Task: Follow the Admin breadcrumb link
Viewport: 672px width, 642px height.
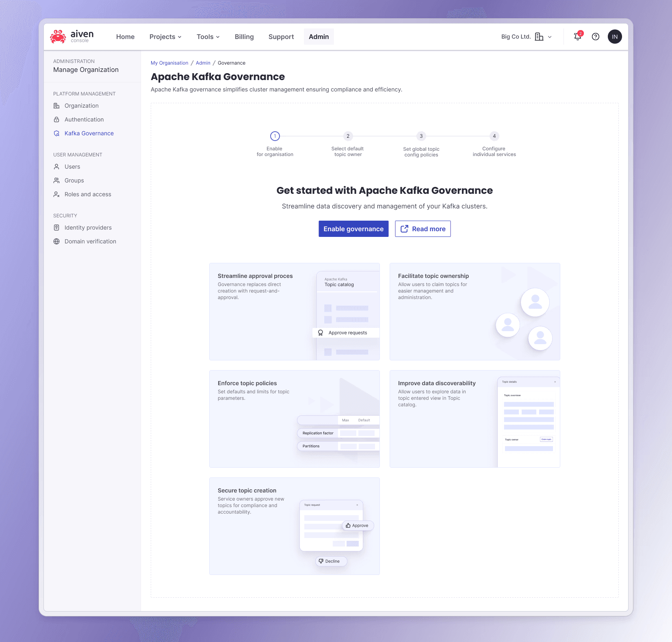Action: (203, 63)
